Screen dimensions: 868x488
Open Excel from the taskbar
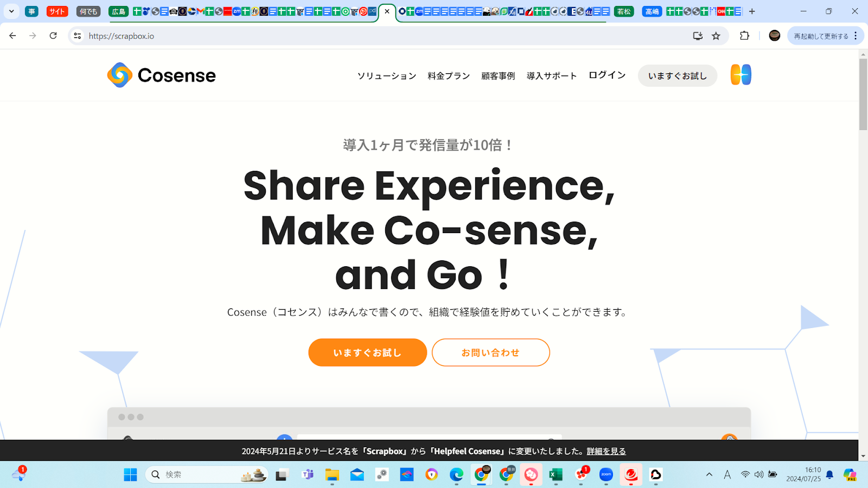pos(556,474)
